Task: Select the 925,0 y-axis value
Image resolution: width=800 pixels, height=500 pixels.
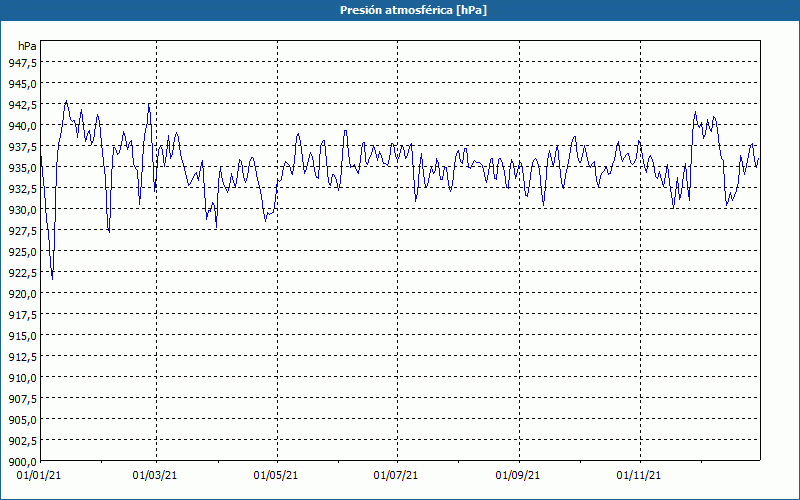Action: pos(22,252)
